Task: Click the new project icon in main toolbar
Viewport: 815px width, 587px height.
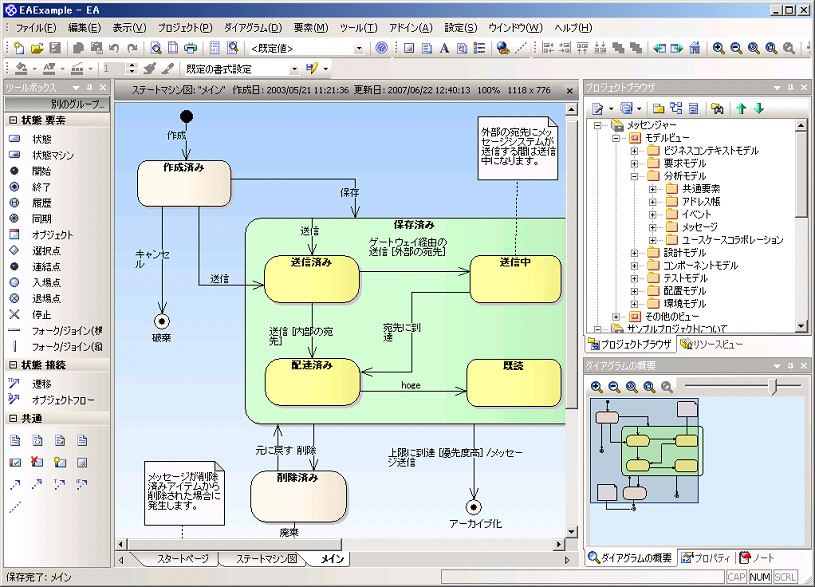Action: [19, 48]
